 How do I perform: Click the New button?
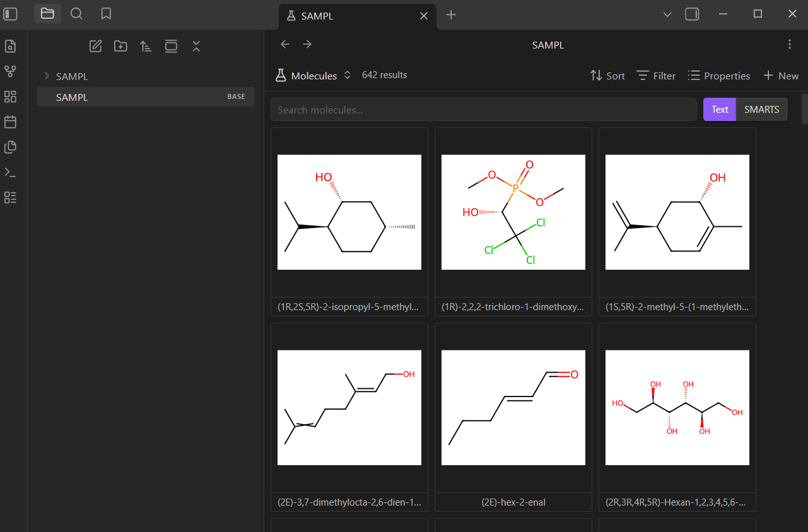point(781,76)
